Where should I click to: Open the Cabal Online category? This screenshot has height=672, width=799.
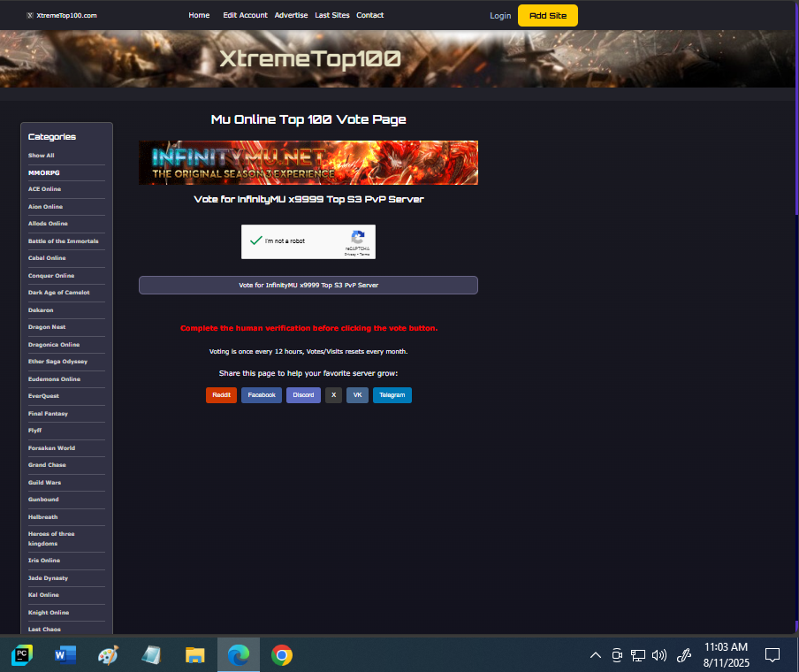47,258
